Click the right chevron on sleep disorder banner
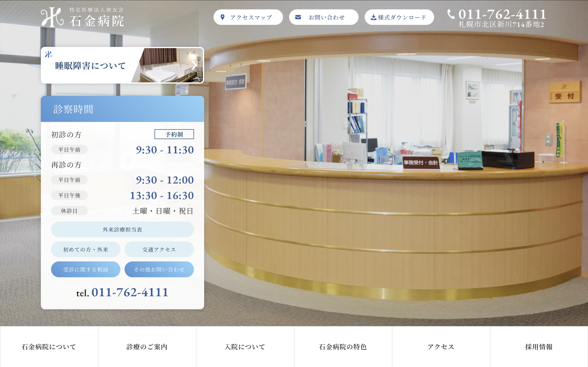The width and height of the screenshot is (588, 367). 194,65
